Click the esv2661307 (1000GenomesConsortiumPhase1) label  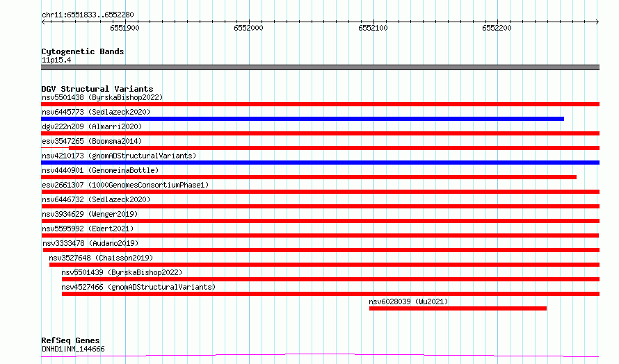[x=125, y=185]
